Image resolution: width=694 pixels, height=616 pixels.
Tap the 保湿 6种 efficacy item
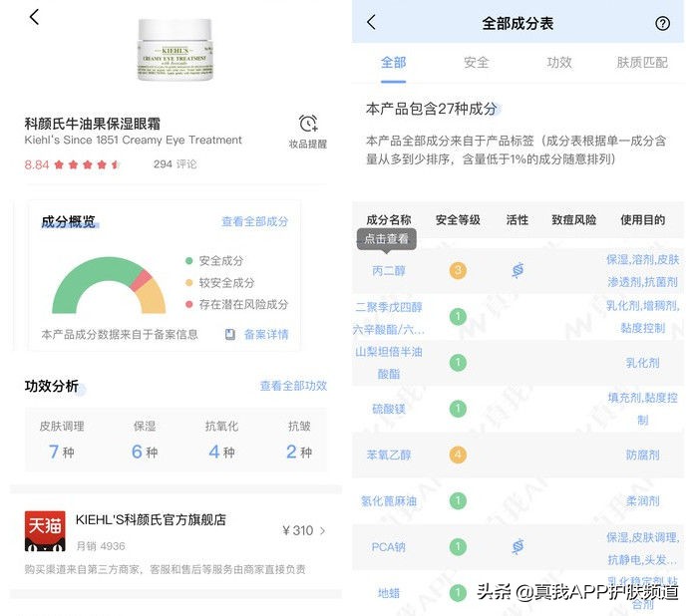click(x=145, y=440)
